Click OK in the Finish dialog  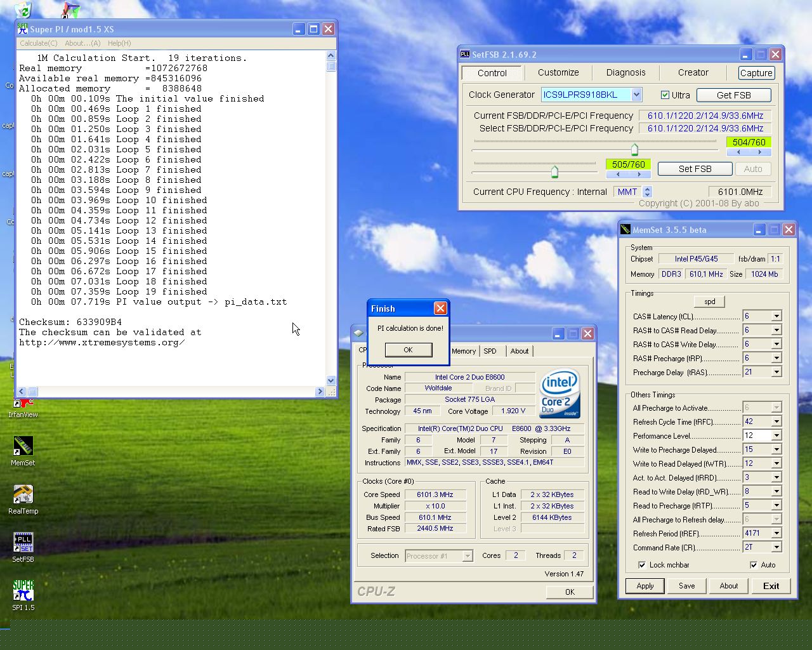pyautogui.click(x=408, y=350)
